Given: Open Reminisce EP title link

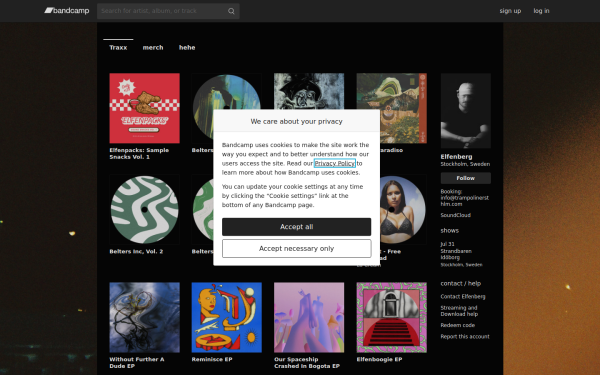Looking at the screenshot, I should 212,359.
